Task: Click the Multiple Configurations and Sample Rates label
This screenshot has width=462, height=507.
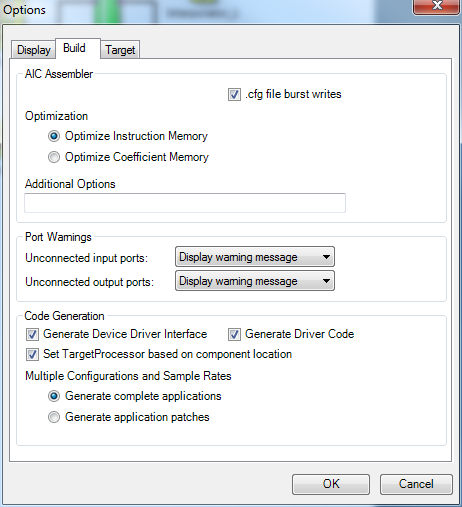Action: tap(128, 376)
